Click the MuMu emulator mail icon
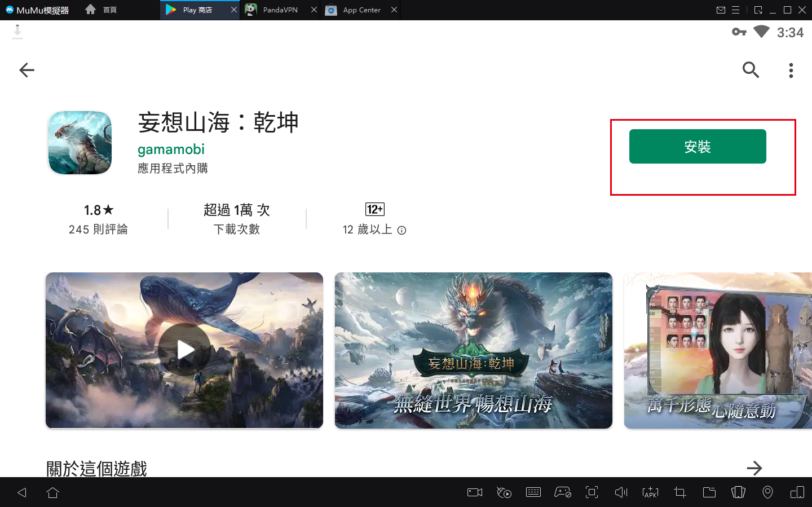The image size is (812, 507). 721,10
